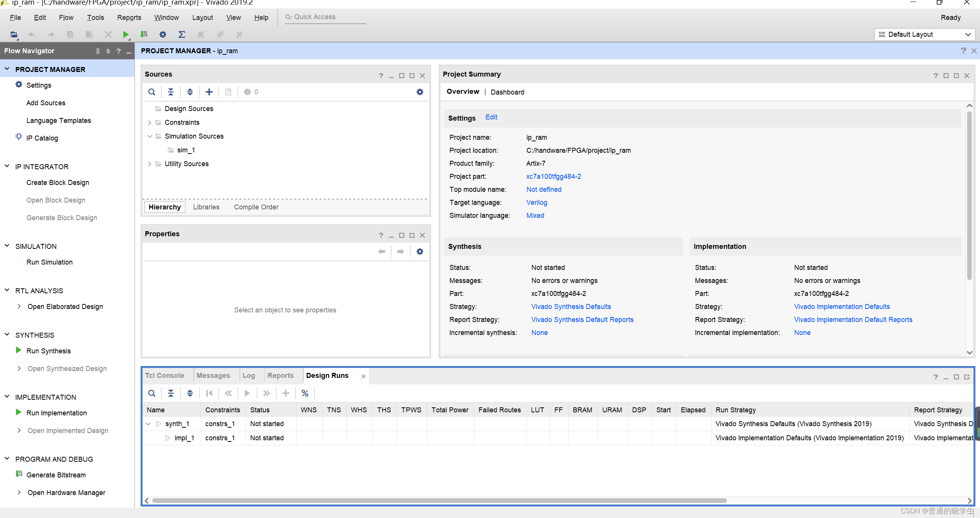The height and width of the screenshot is (518, 980).
Task: Click Collapse All icon in Design Runs
Action: click(x=171, y=393)
